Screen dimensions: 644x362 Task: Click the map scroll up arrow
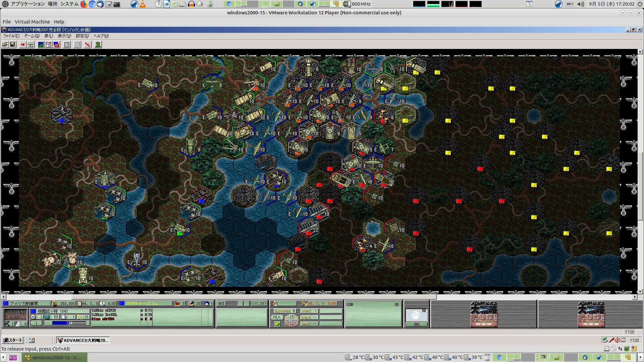click(640, 52)
